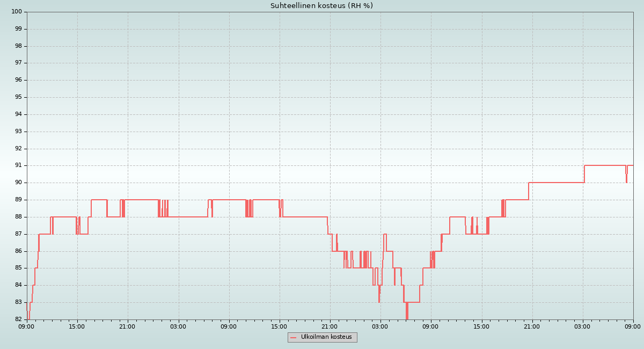Click the leftmost 21:00 time label

[127, 326]
